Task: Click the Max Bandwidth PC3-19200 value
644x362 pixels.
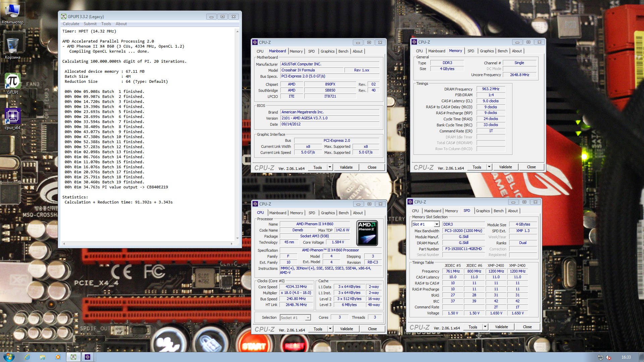Action: (x=464, y=231)
